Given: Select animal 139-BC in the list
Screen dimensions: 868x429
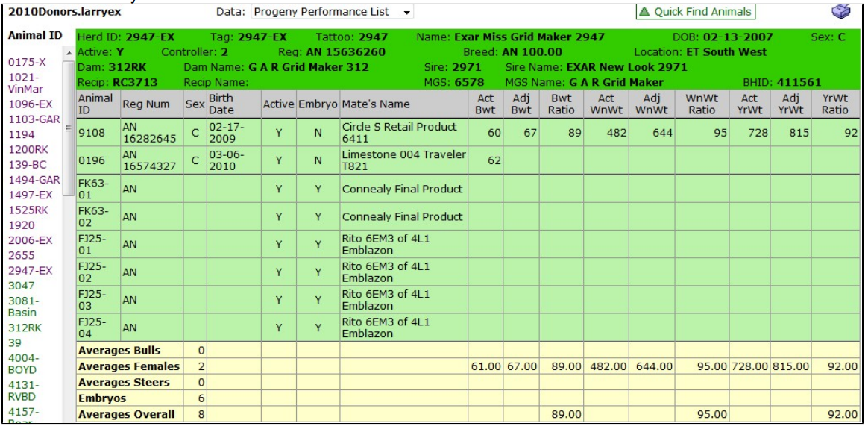Looking at the screenshot, I should (25, 165).
